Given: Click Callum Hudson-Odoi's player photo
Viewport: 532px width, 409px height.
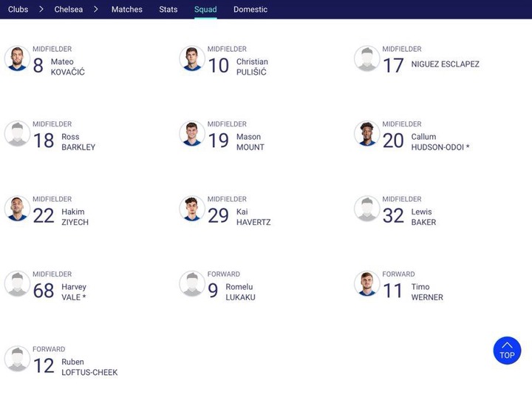Looking at the screenshot, I should [366, 134].
